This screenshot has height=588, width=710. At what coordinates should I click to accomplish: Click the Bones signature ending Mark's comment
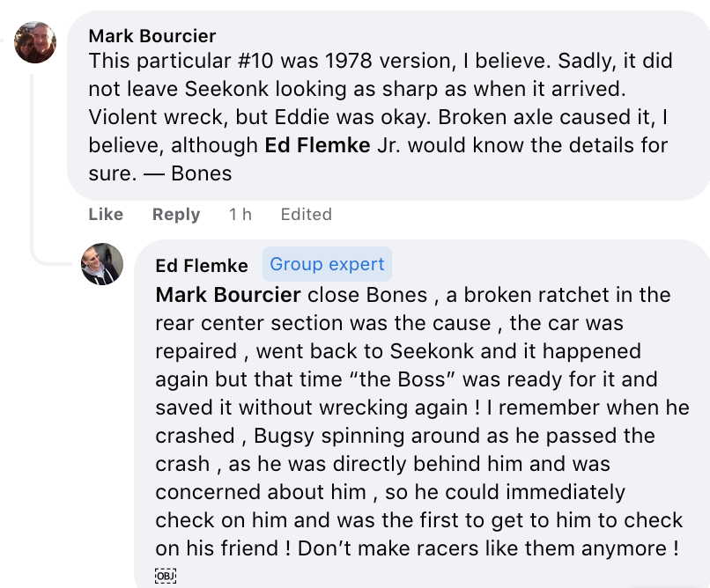pos(202,173)
